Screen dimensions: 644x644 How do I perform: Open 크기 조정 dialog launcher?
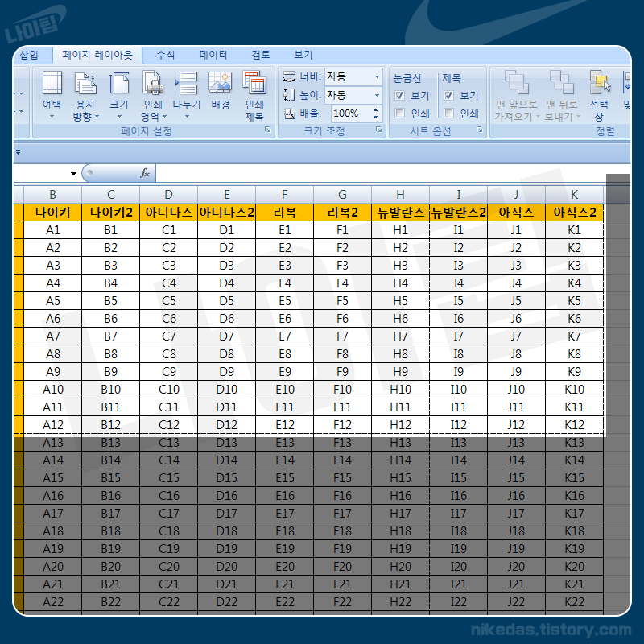click(x=378, y=130)
